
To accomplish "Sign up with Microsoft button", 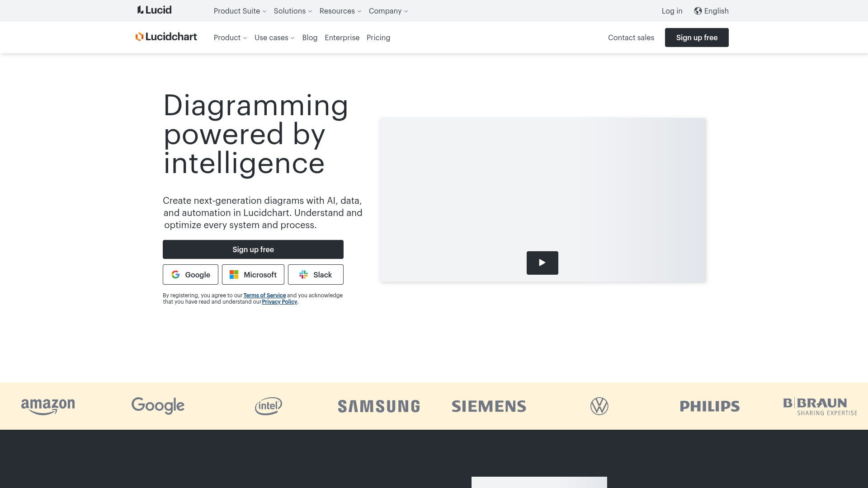I will tap(253, 275).
